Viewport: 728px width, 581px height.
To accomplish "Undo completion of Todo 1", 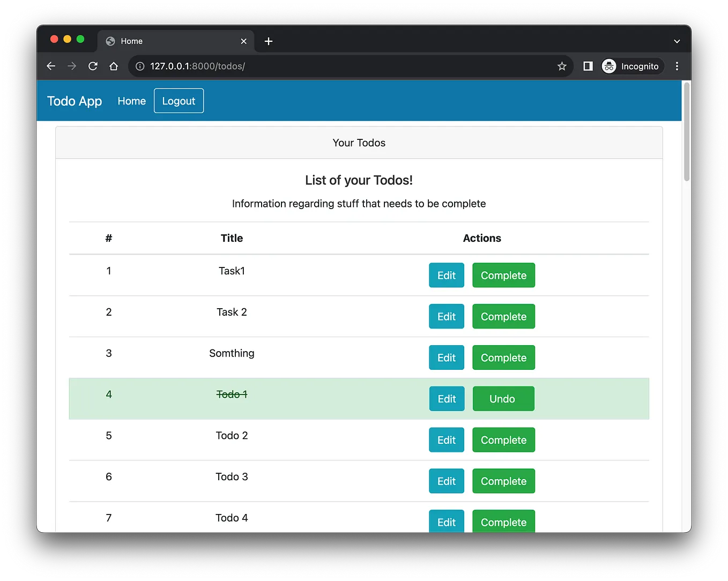I will (x=503, y=398).
